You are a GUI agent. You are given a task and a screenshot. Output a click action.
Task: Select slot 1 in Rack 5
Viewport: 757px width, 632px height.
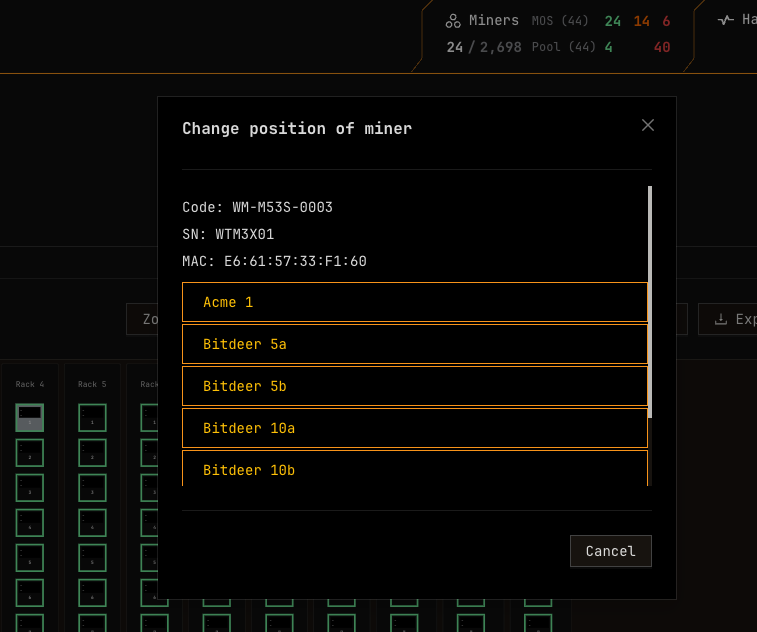(92, 418)
